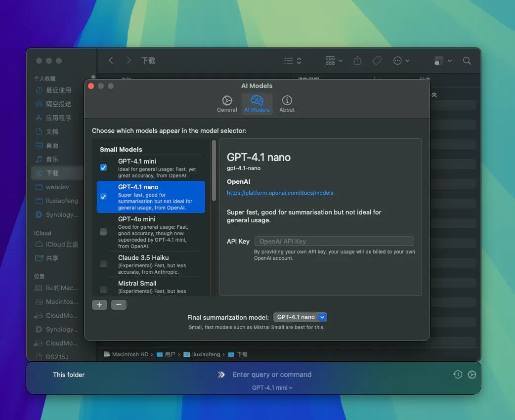This screenshot has height=420, width=515.
Task: Open Final summarization model dropdown
Action: (x=300, y=317)
